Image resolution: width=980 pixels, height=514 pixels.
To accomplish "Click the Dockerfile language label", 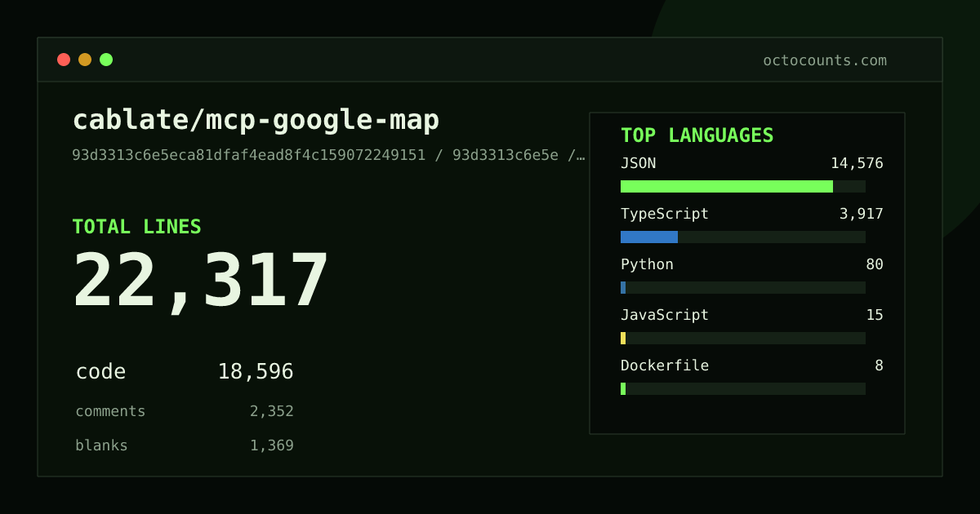I will (665, 366).
